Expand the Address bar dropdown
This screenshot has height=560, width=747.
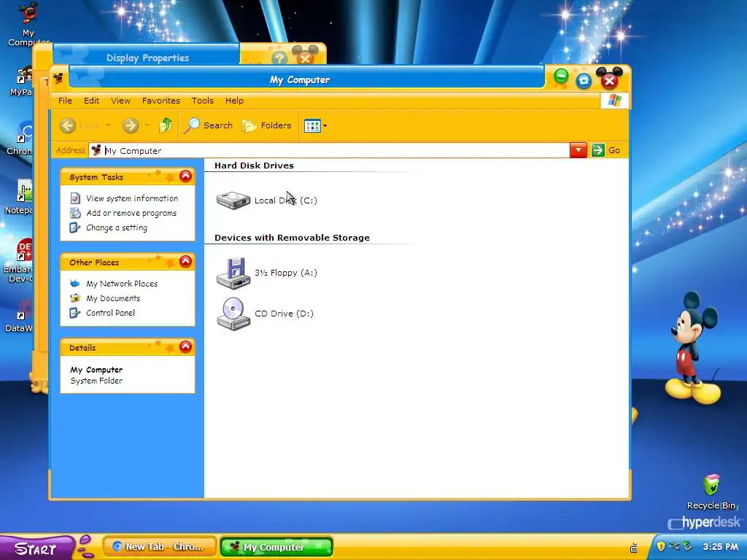tap(578, 150)
